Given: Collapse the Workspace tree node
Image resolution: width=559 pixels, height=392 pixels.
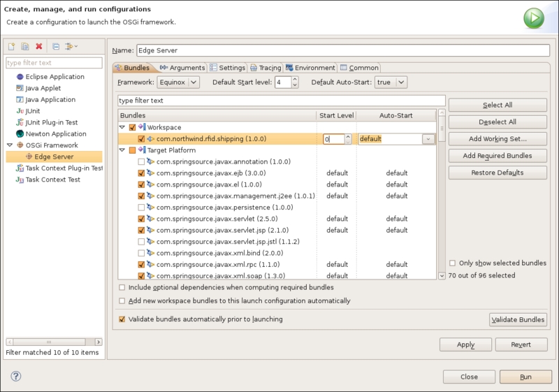Looking at the screenshot, I should pyautogui.click(x=122, y=127).
